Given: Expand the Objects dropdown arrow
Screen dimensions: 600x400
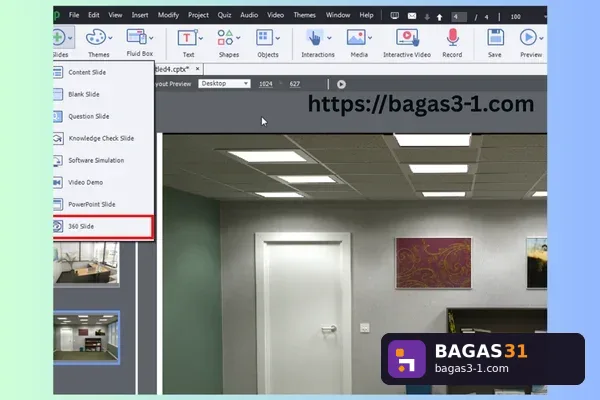Looking at the screenshot, I should (277, 38).
